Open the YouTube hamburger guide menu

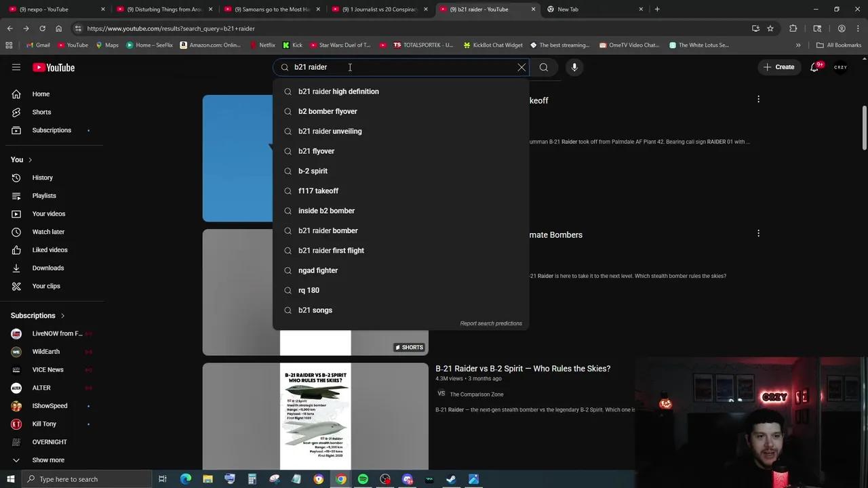16,67
